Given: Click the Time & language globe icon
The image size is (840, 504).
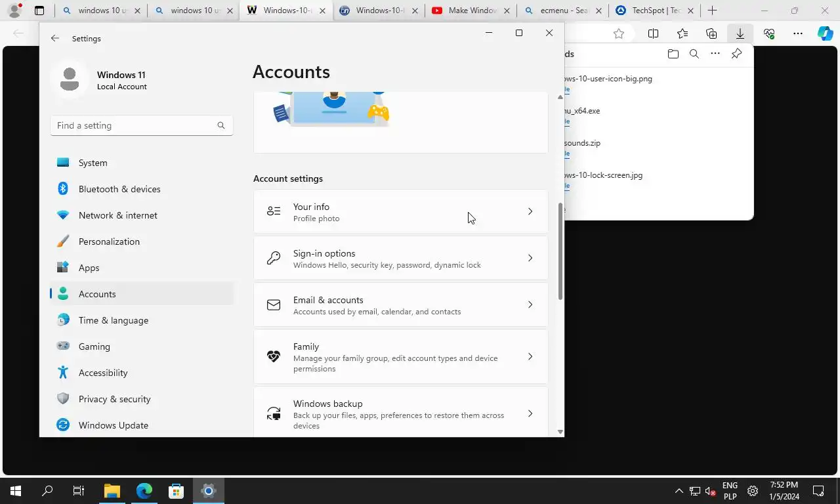Looking at the screenshot, I should pos(63,320).
